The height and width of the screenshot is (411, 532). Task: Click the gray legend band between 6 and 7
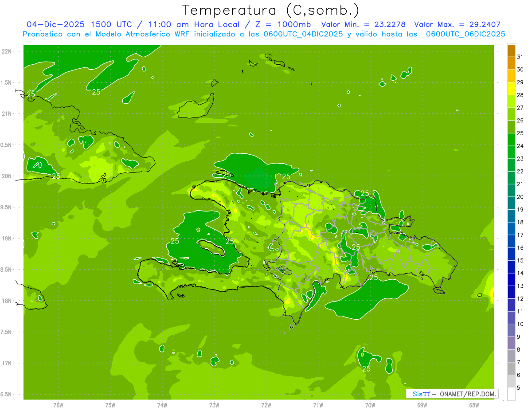tap(511, 368)
